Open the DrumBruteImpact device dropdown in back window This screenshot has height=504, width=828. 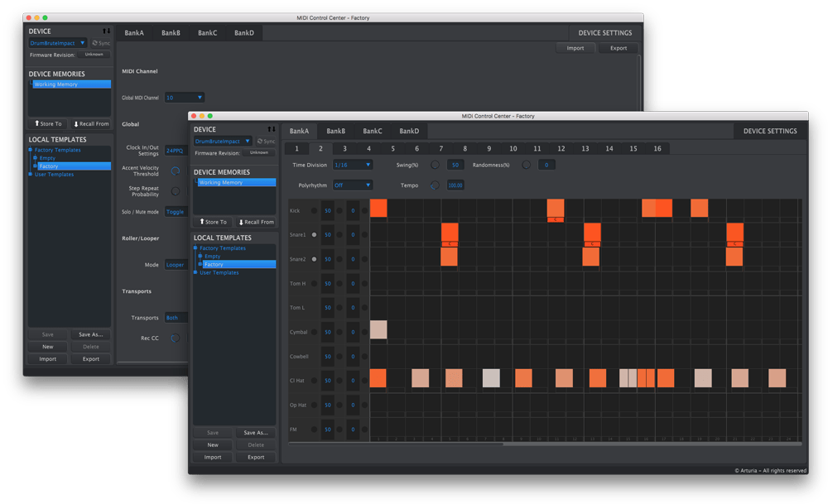pos(58,43)
